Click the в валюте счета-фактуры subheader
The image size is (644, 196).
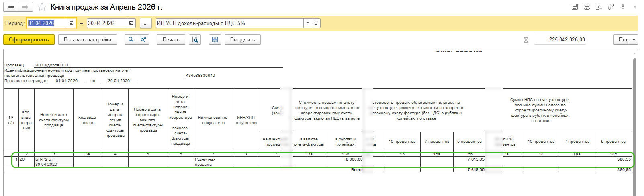[309, 142]
